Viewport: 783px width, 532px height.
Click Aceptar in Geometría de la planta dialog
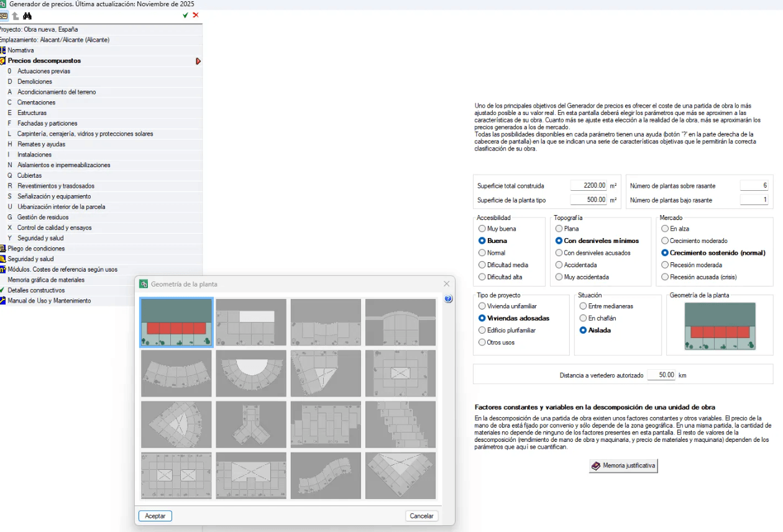[x=155, y=516]
